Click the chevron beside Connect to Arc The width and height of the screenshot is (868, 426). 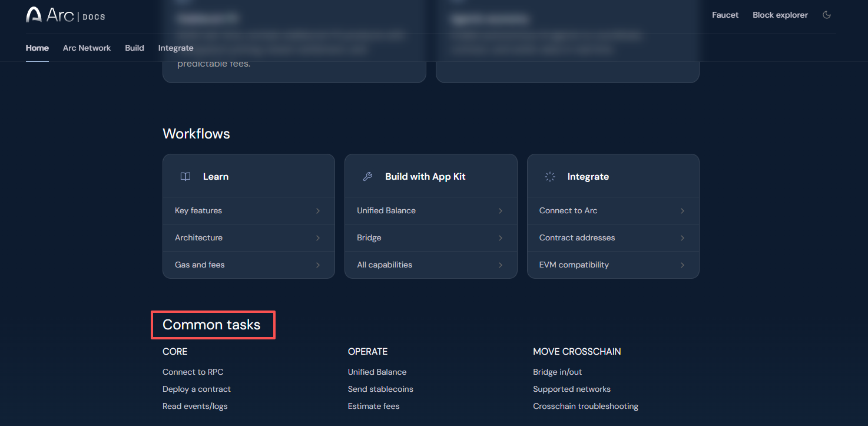683,210
